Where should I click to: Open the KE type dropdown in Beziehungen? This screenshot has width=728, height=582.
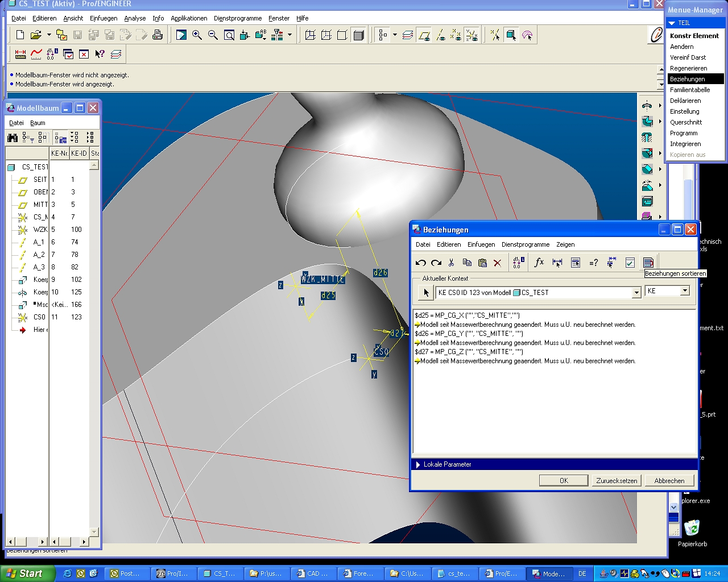tap(685, 291)
